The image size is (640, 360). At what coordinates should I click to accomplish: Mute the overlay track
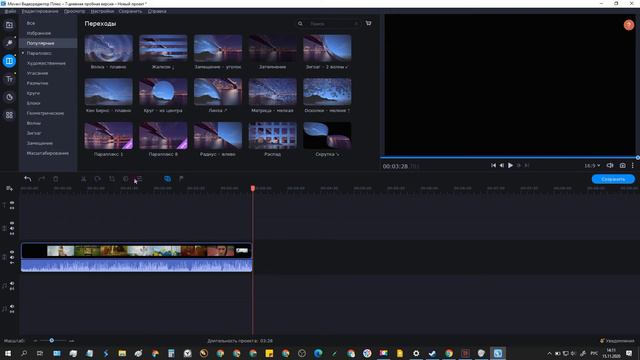pyautogui.click(x=12, y=229)
